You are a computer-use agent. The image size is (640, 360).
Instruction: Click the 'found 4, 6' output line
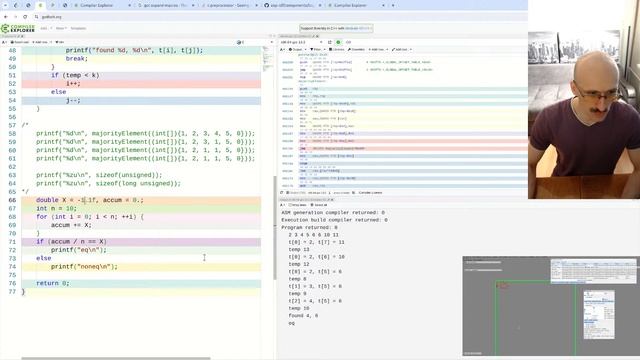(x=303, y=316)
